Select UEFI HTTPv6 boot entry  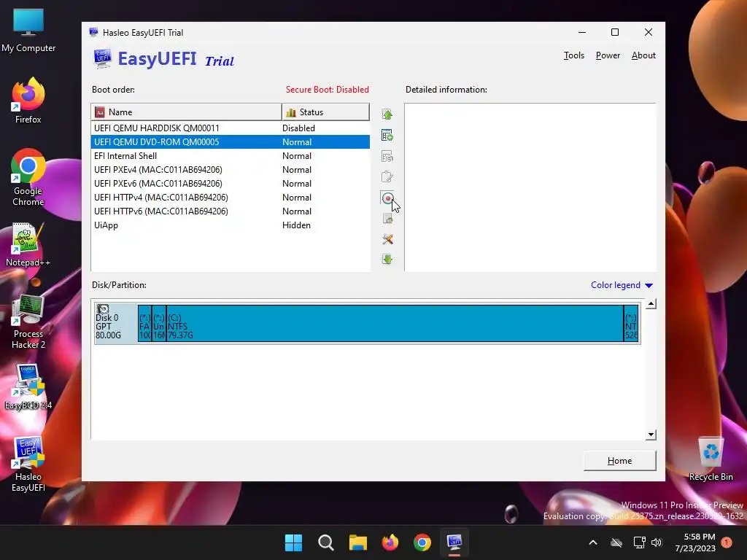tap(230, 211)
